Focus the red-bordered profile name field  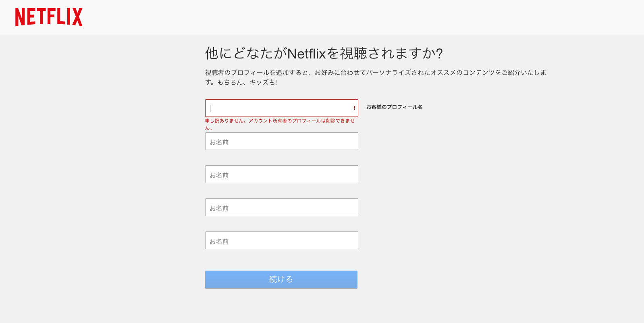278,108
